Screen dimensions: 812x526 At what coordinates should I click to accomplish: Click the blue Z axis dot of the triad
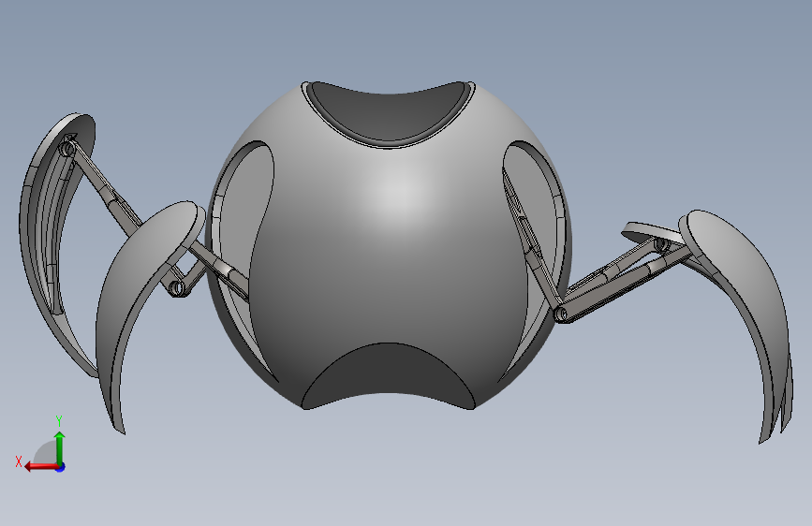[x=61, y=467]
